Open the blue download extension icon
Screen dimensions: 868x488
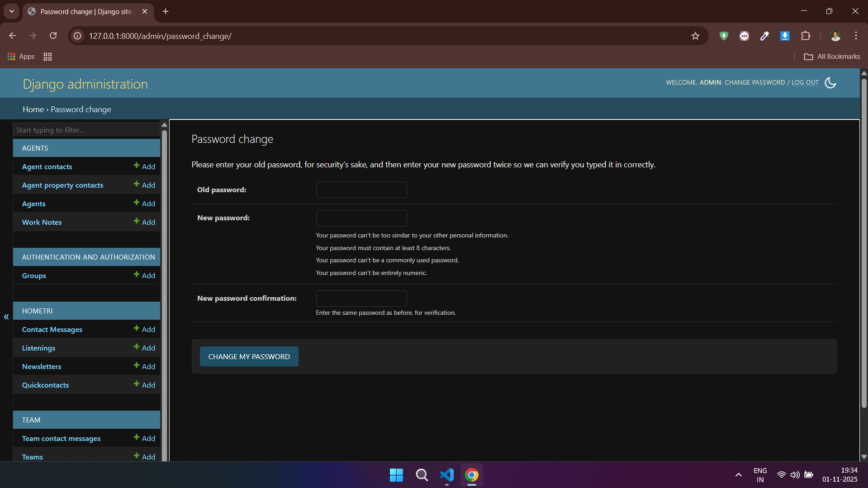[785, 36]
